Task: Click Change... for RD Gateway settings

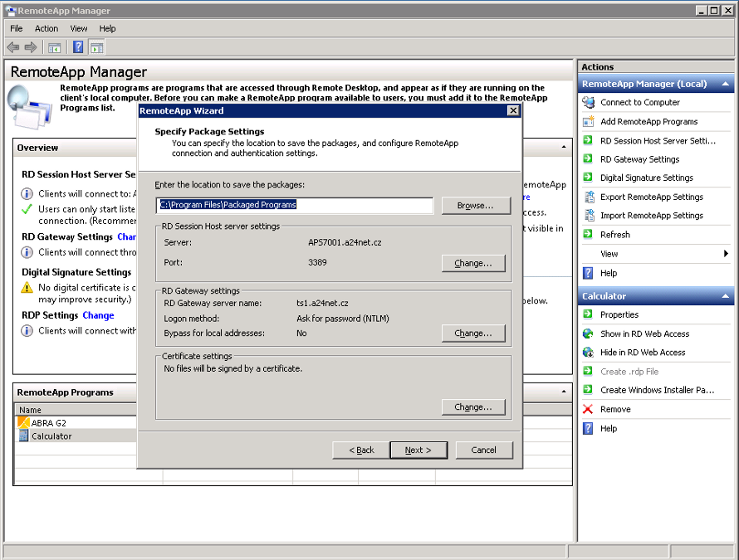Action: [x=473, y=334]
